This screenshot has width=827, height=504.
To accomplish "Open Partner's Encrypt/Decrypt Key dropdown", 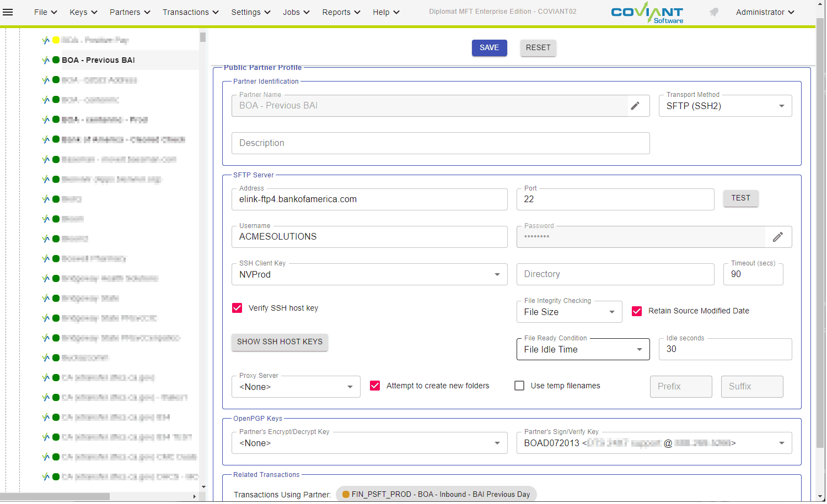I will 369,443.
